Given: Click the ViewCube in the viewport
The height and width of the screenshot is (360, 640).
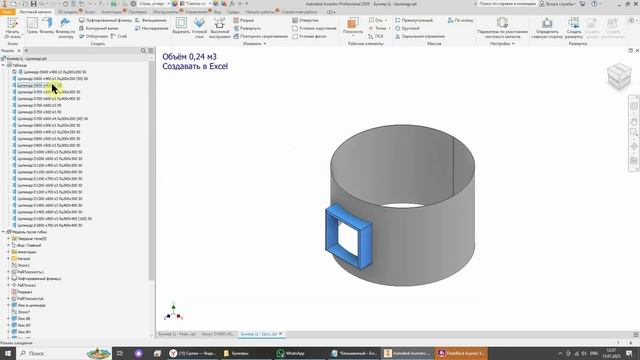Looking at the screenshot, I should [x=619, y=76].
